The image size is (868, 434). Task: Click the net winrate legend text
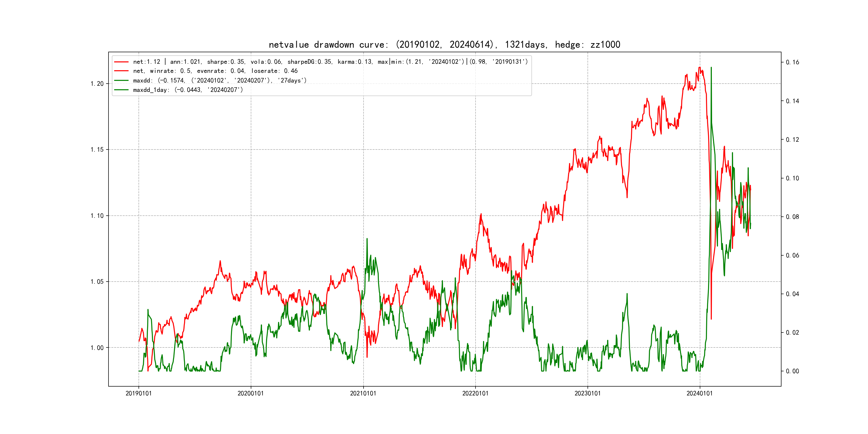coord(215,71)
